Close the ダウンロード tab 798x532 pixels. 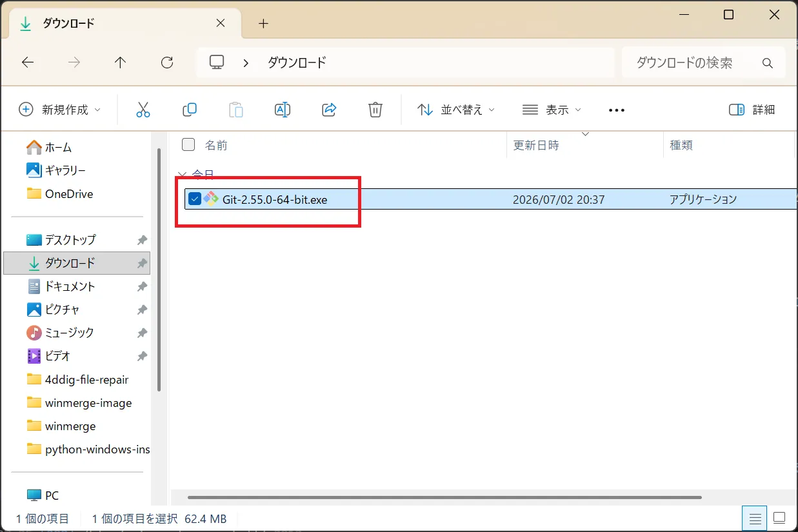[x=220, y=23]
